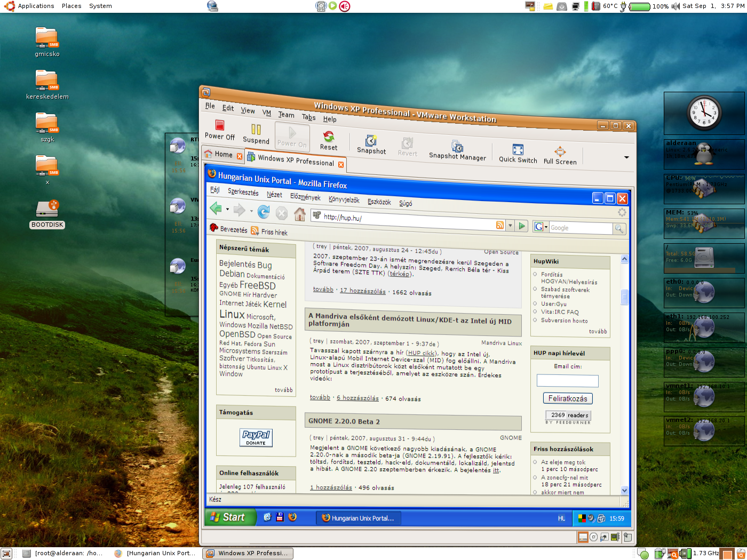747x560 pixels.
Task: Switch to the Home tab in VMware
Action: [224, 155]
